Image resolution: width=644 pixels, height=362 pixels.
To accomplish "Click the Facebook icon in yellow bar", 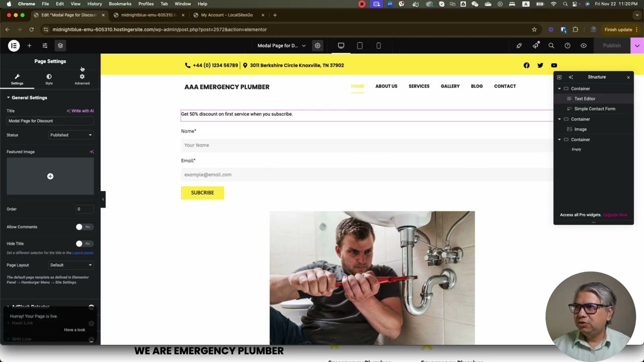I will pyautogui.click(x=526, y=65).
